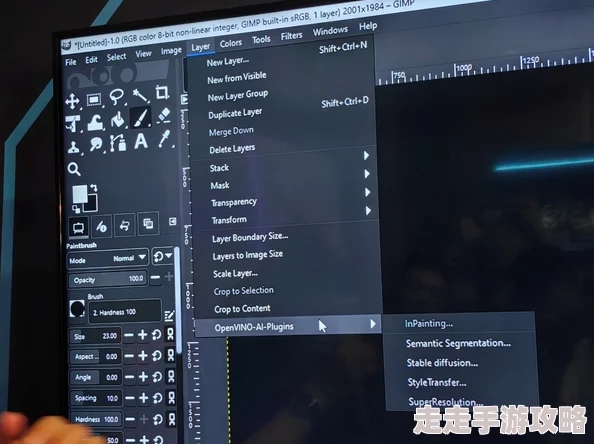Decrease Opacity with minus button
Screen dimensions: 594x444
(155, 278)
